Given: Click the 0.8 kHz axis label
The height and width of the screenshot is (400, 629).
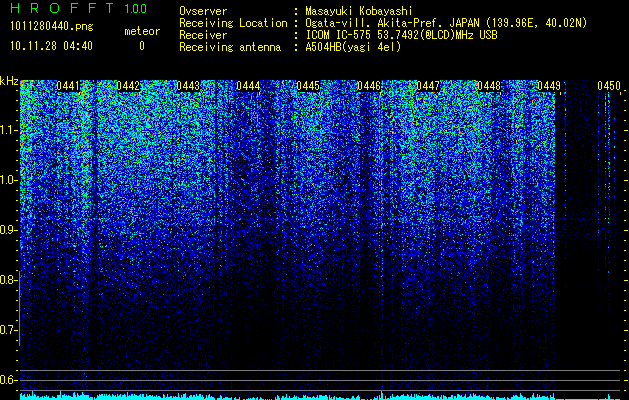Looking at the screenshot, I should pyautogui.click(x=8, y=280).
